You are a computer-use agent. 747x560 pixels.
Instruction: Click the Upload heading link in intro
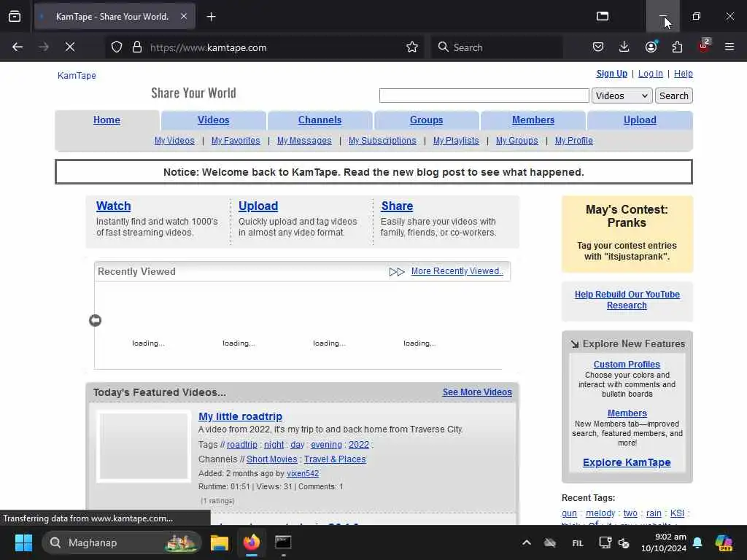click(x=258, y=206)
